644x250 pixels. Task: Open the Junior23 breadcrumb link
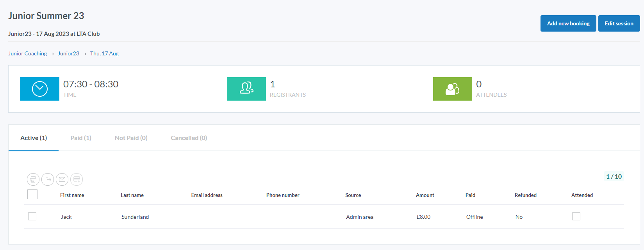(68, 54)
